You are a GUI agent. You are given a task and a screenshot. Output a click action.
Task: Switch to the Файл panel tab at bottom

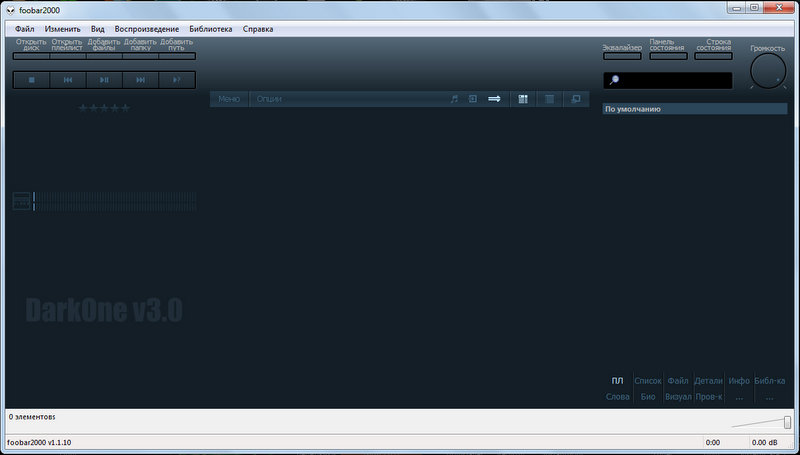tap(678, 381)
